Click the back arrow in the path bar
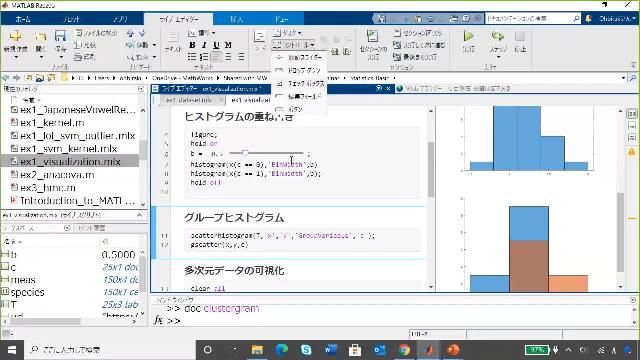Viewport: 640px width, 360px height. click(6, 78)
